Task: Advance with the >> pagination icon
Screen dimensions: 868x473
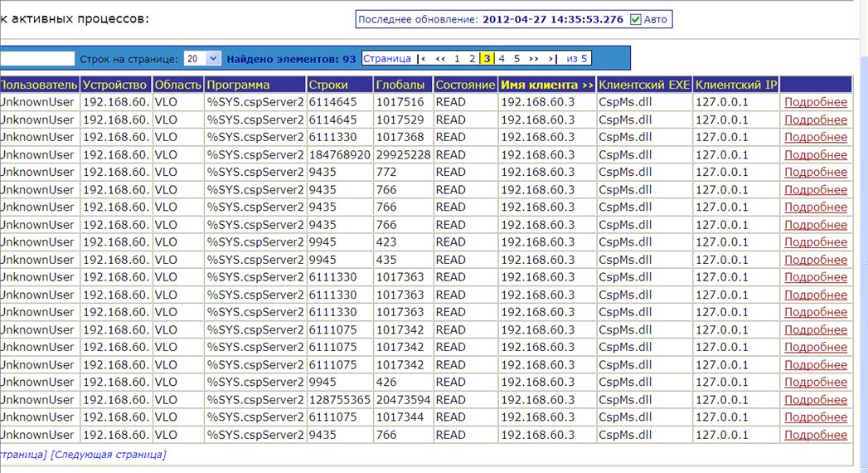Action: [533, 59]
